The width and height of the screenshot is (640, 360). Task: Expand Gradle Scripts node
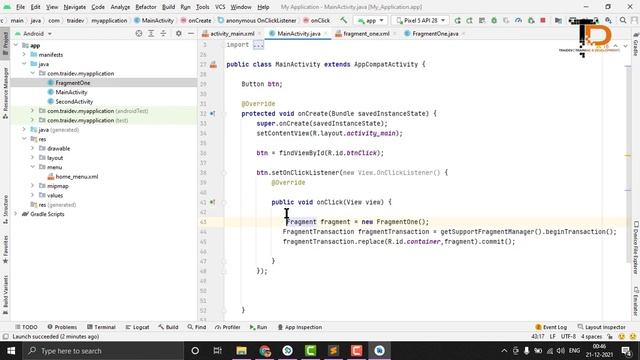(16, 214)
